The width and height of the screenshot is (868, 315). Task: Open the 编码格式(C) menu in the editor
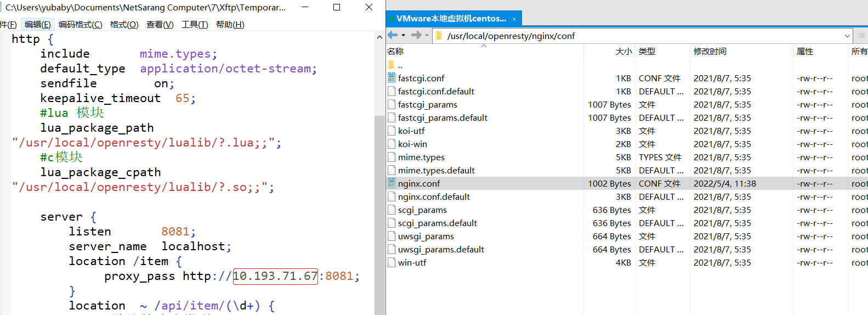(x=81, y=24)
